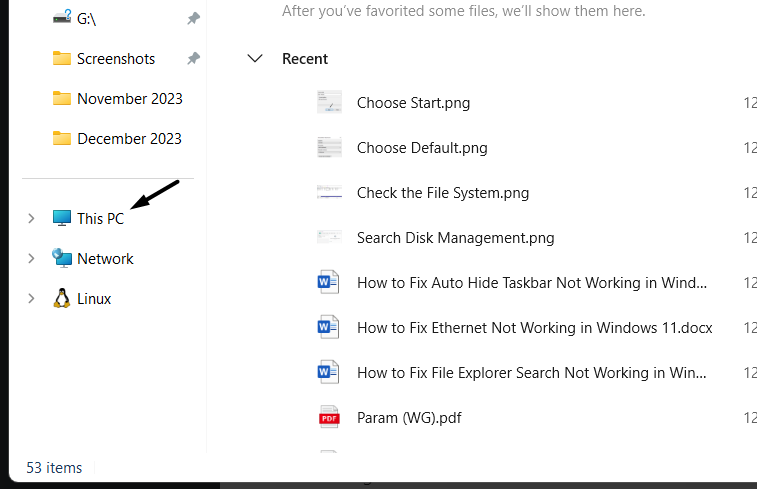Select the December 2023 folder
The width and height of the screenshot is (757, 489).
[x=129, y=138]
